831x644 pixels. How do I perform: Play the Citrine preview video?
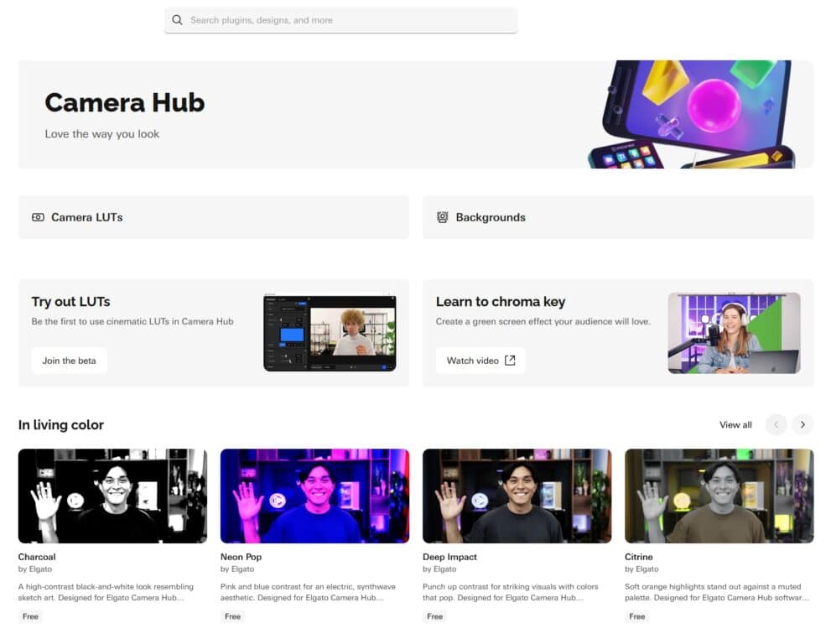682,501
